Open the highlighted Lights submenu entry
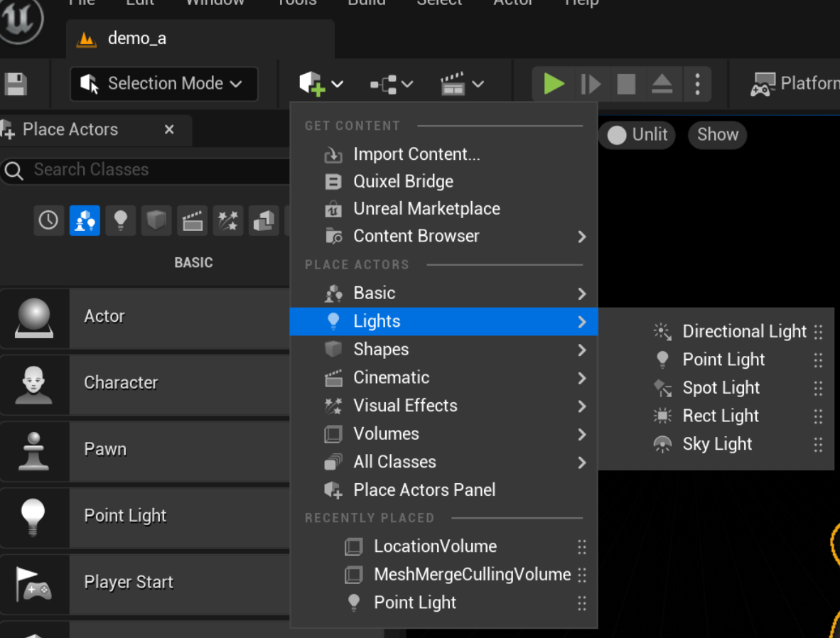The width and height of the screenshot is (840, 638). click(x=443, y=321)
